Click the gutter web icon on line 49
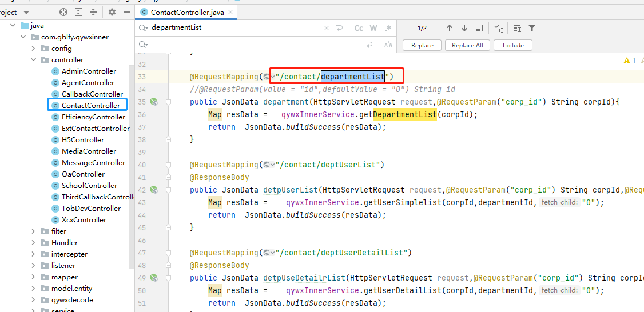Image resolution: width=644 pixels, height=312 pixels. click(154, 278)
